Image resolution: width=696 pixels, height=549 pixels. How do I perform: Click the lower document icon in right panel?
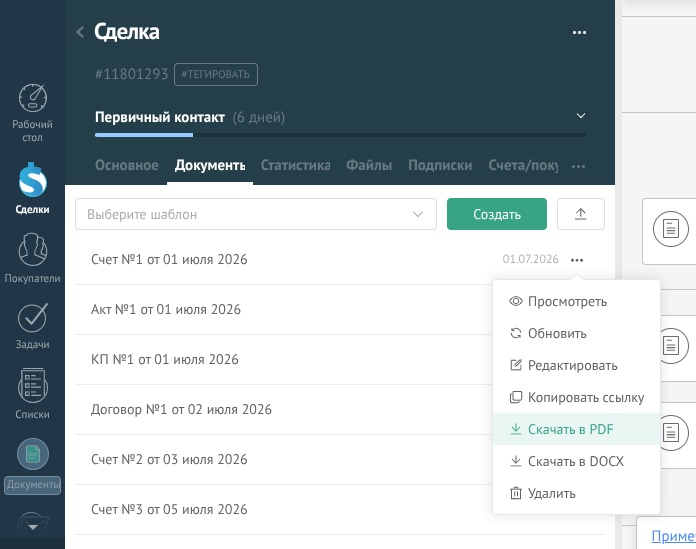point(671,433)
